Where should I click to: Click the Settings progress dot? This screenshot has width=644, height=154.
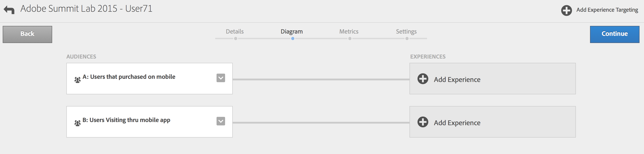point(407,38)
